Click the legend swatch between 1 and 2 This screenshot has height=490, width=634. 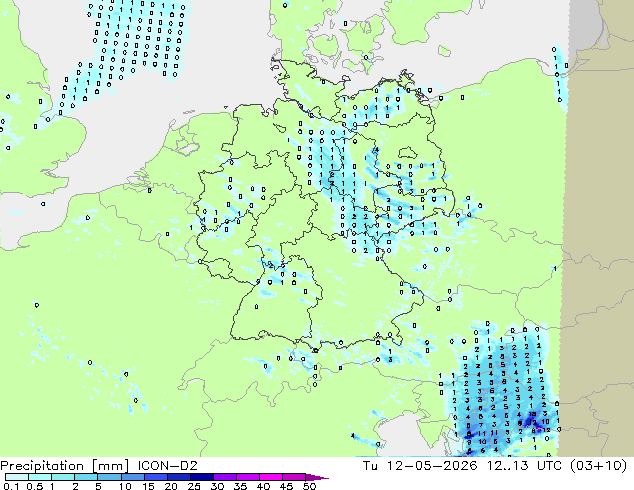tap(63, 477)
